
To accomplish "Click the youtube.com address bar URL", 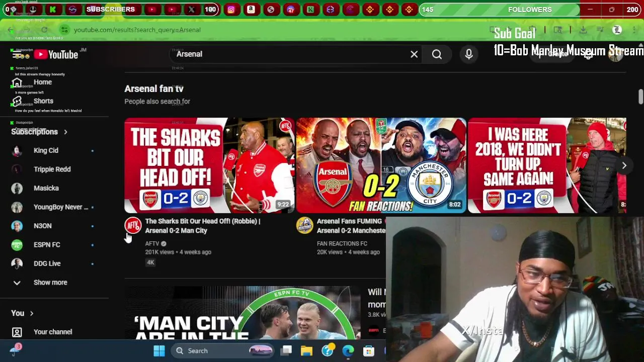I will pos(137,30).
